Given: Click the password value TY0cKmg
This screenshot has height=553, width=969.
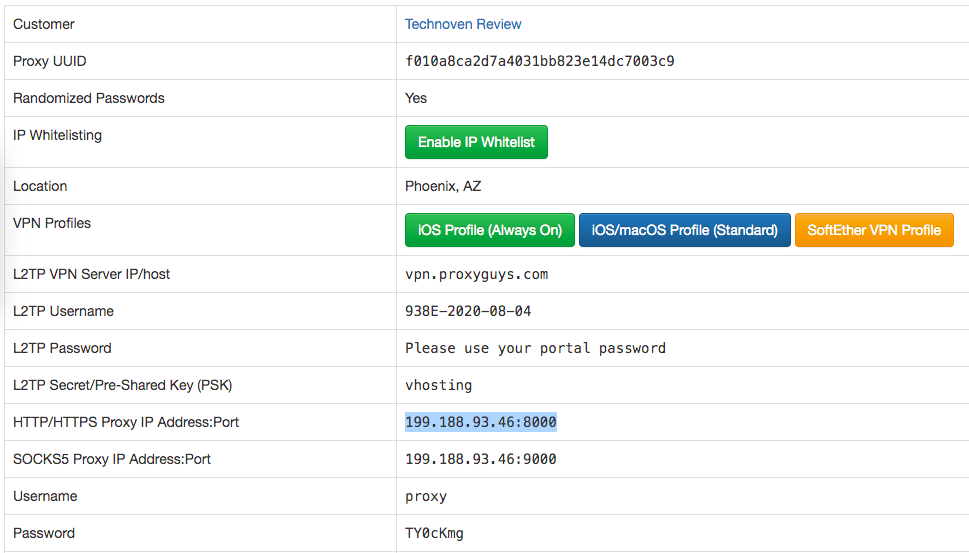Looking at the screenshot, I should point(434,533).
